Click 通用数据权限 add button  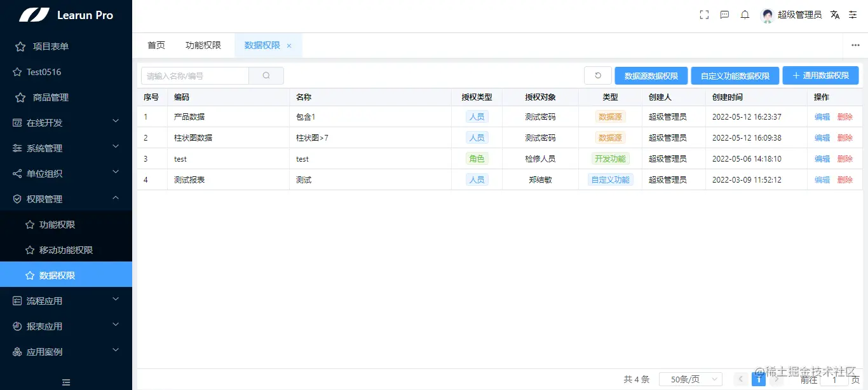820,75
